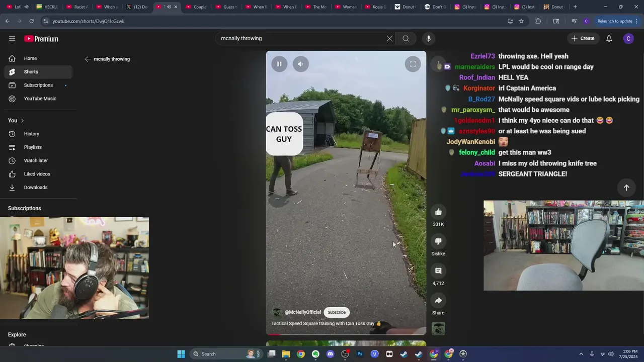View site information icon in address bar

click(x=46, y=21)
